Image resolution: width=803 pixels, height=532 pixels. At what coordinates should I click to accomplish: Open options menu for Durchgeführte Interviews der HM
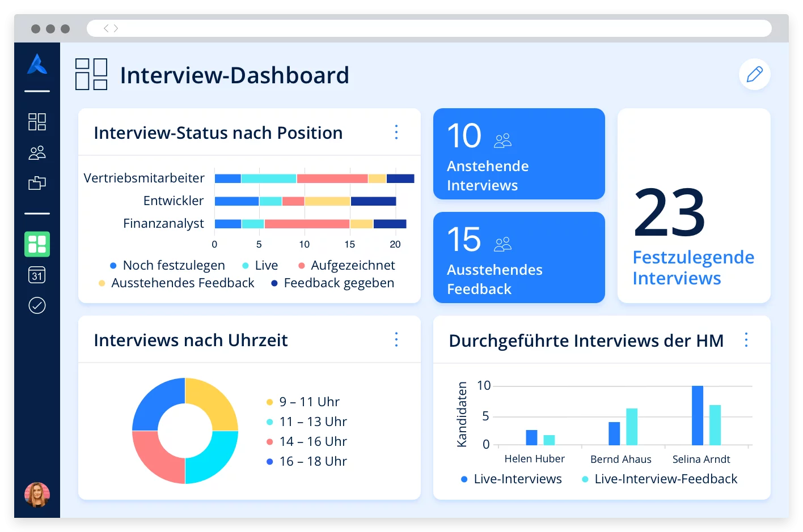point(746,340)
